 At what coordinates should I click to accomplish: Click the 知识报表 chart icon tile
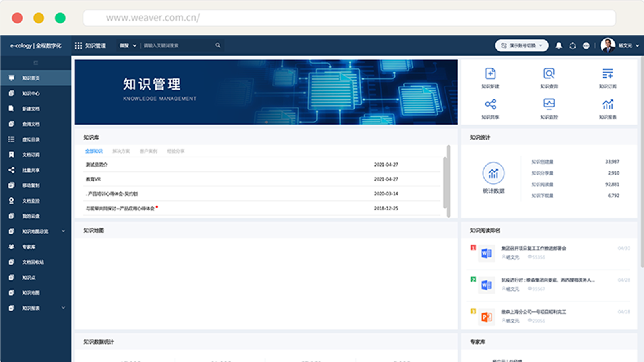click(607, 105)
